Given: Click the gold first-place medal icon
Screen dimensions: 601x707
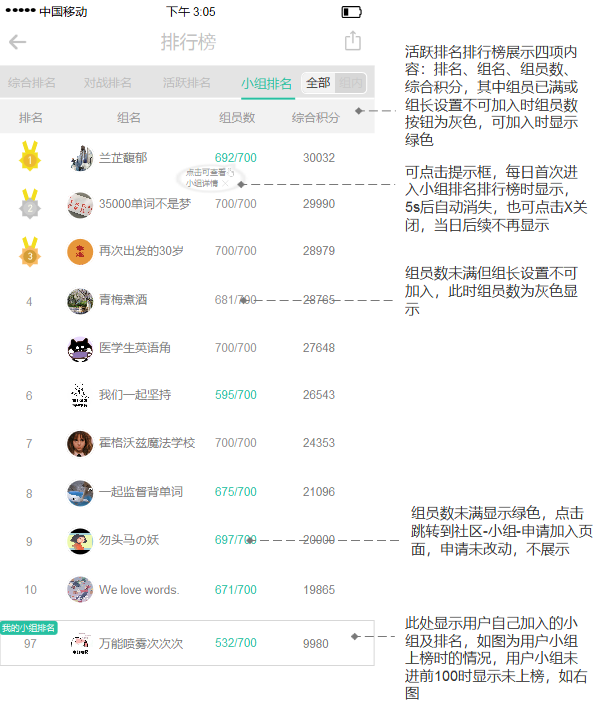Looking at the screenshot, I should click(30, 157).
